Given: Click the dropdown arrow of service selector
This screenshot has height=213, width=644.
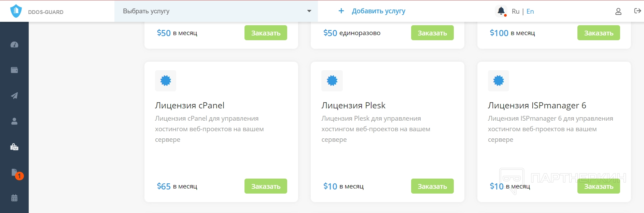Looking at the screenshot, I should pyautogui.click(x=309, y=11).
